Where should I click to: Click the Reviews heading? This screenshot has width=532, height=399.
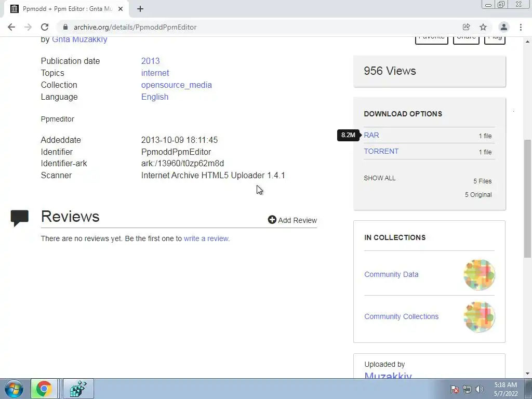coord(70,217)
